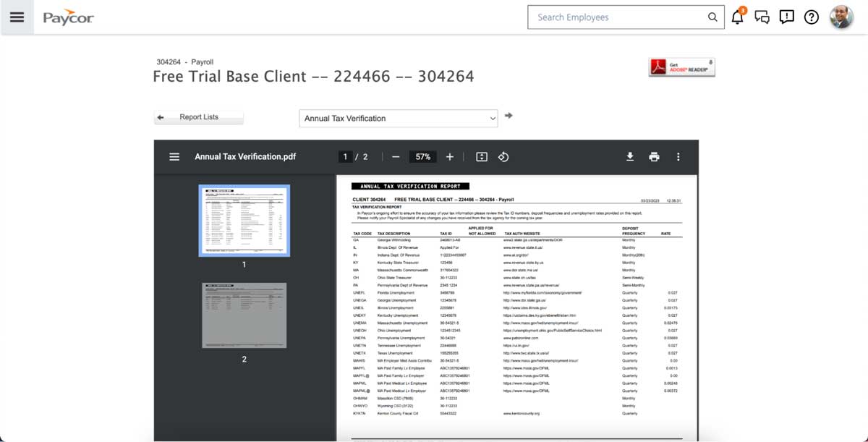Open the user profile avatar menu
Viewport: 868px width, 442px height.
tap(841, 17)
